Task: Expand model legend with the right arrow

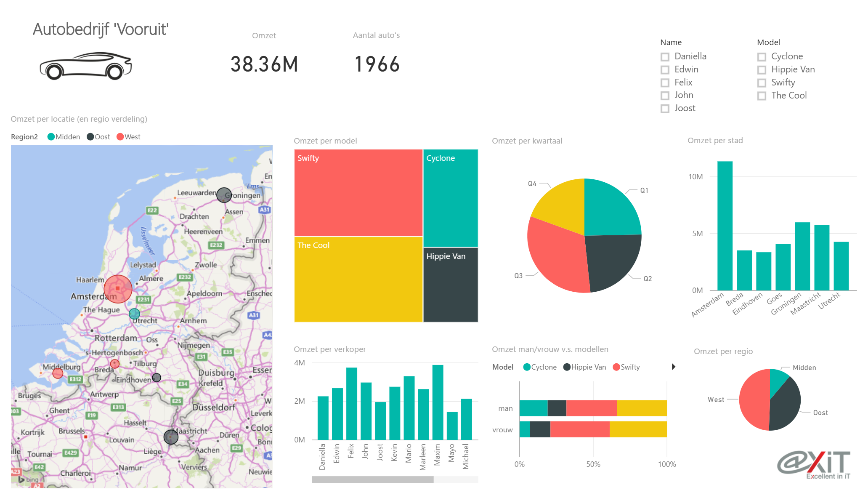Action: [x=674, y=367]
